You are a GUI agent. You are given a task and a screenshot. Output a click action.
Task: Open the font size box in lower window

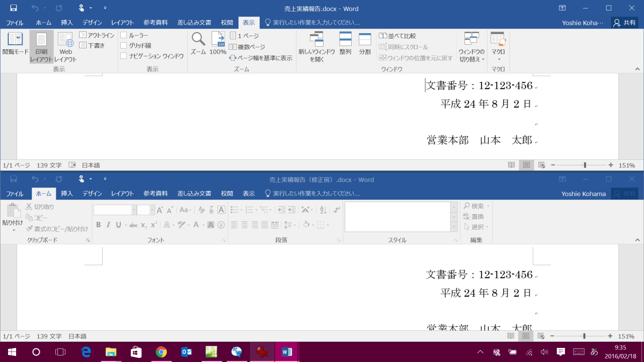click(145, 210)
